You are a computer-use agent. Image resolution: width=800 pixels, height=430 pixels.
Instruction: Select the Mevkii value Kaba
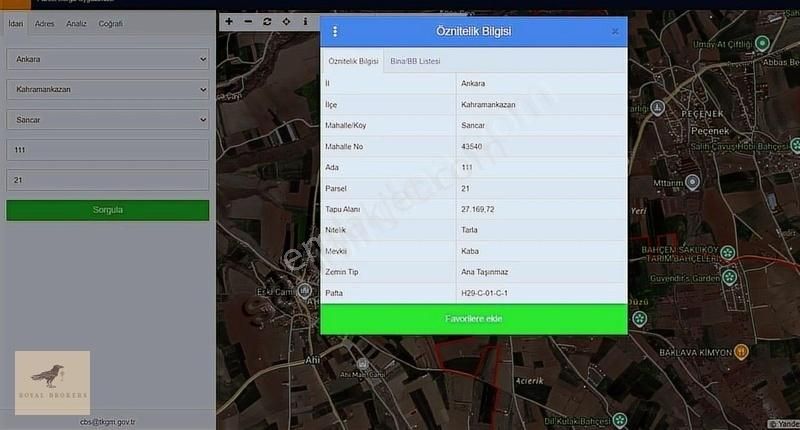(469, 251)
